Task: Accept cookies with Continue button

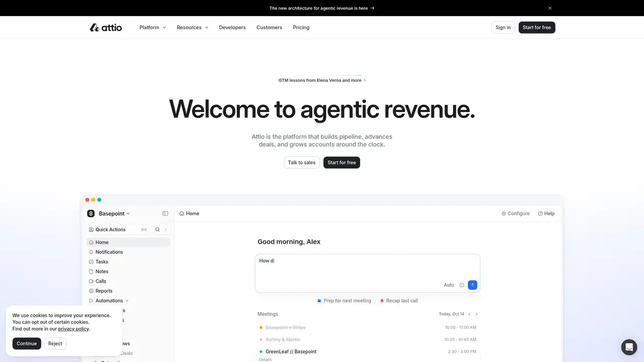Action: tap(27, 344)
